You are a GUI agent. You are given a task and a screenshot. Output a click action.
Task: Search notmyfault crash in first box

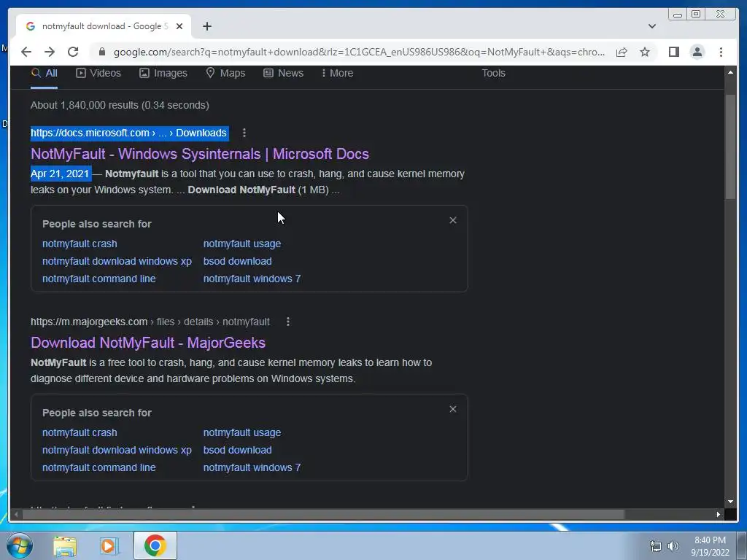point(80,244)
